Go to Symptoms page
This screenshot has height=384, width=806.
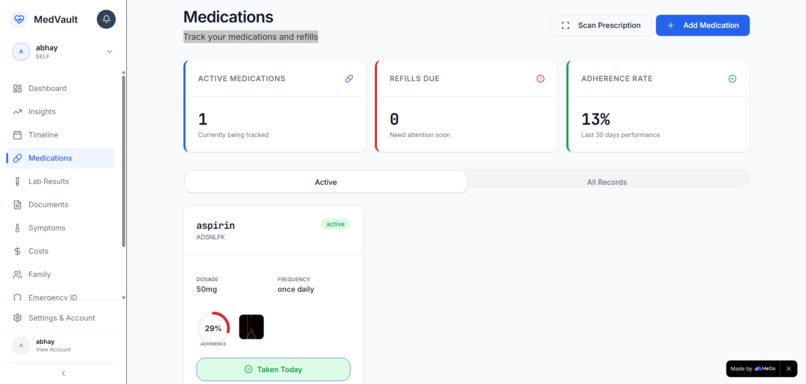tap(61, 228)
